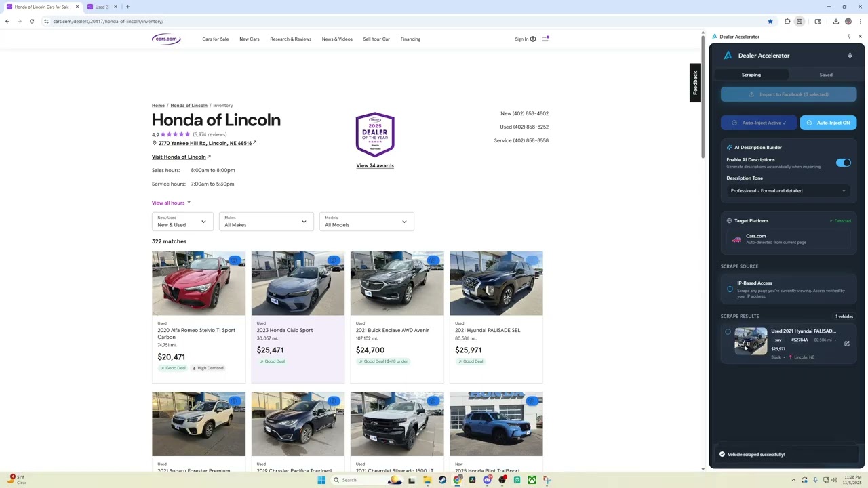868x488 pixels.
Task: Toggle Enable AI Descriptions switch
Action: pos(843,163)
